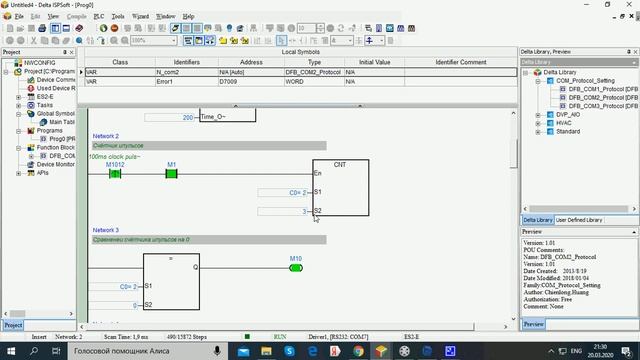The image size is (640, 360).
Task: Open the File menu
Action: (x=19, y=16)
